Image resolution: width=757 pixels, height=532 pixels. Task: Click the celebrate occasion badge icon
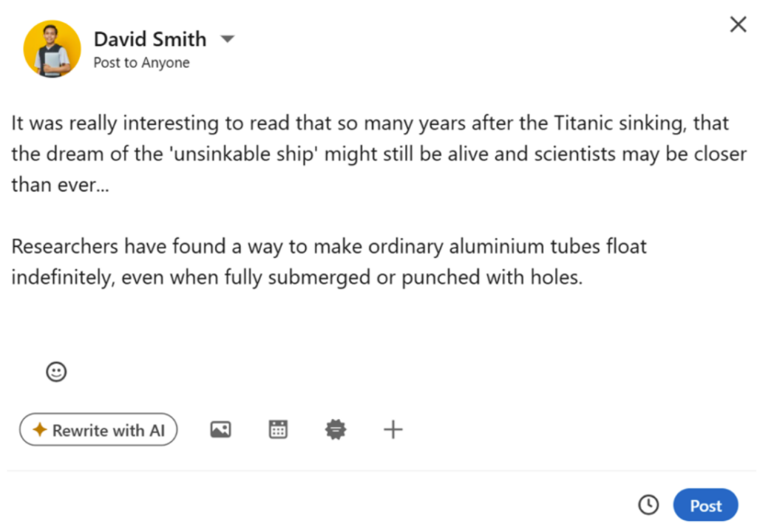point(336,429)
